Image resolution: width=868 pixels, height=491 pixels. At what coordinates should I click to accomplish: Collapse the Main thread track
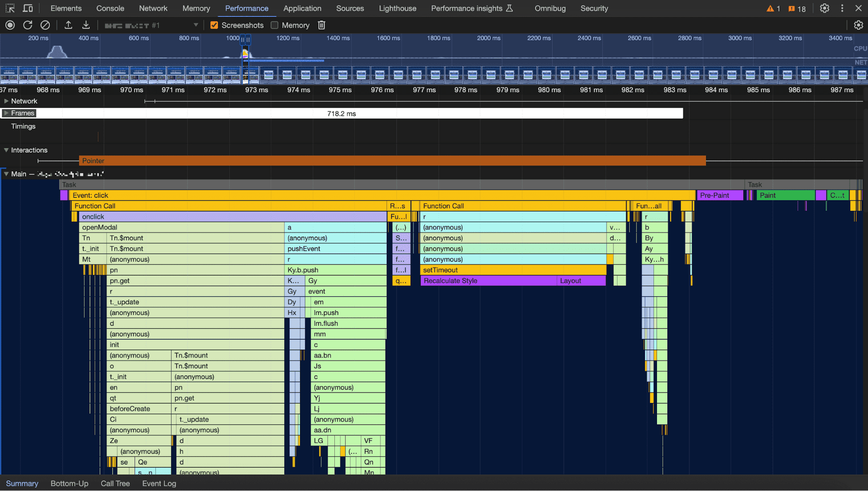pos(6,174)
